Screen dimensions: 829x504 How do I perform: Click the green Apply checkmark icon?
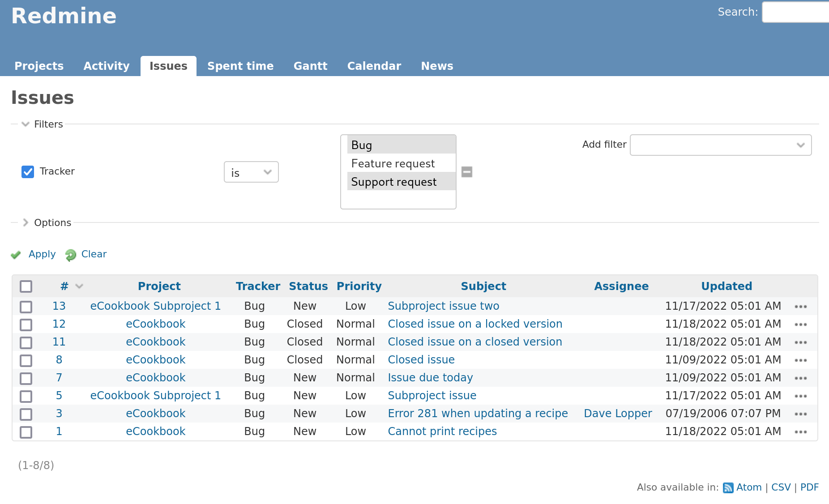pyautogui.click(x=16, y=255)
